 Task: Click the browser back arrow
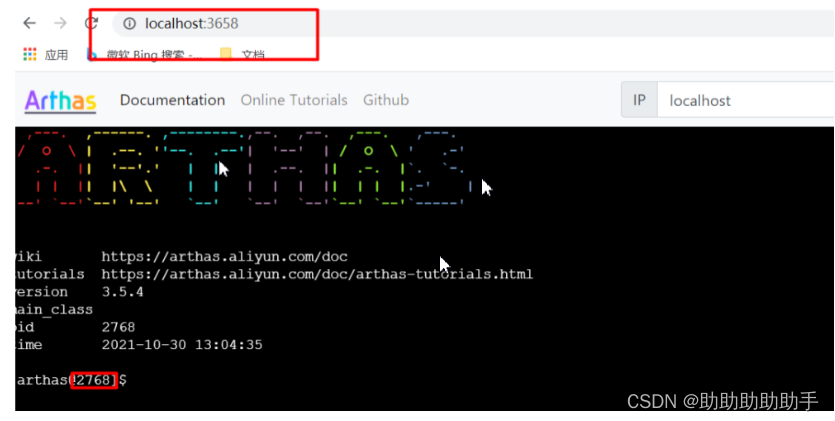[x=29, y=23]
